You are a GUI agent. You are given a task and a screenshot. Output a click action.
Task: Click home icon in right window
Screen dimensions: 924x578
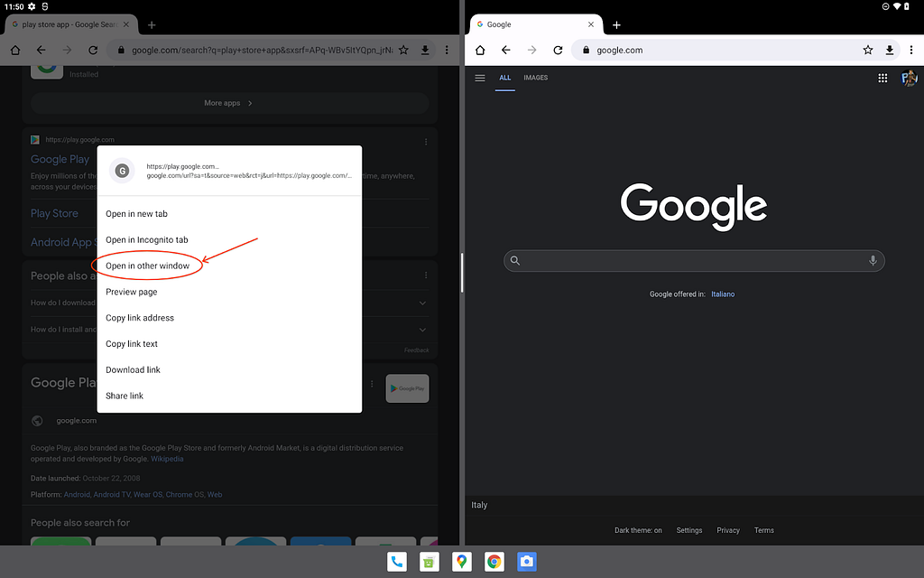[480, 51]
